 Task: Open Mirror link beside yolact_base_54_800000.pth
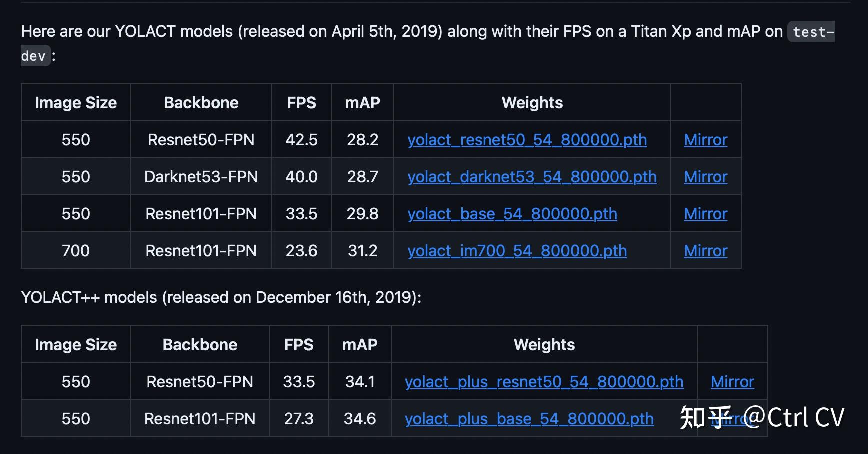tap(705, 214)
